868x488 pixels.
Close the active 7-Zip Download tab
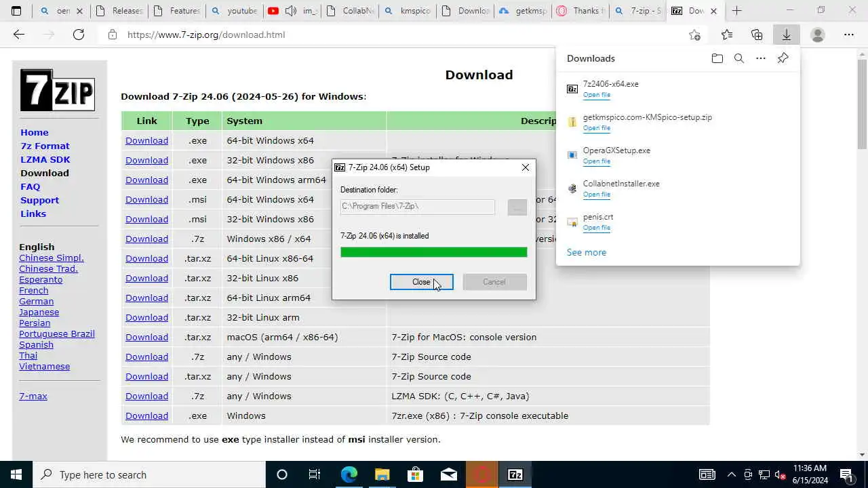713,11
